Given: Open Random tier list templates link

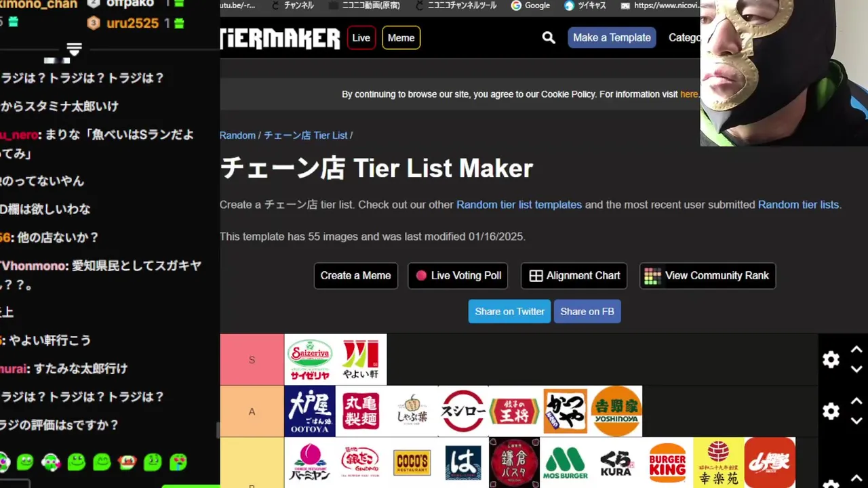Looking at the screenshot, I should (519, 205).
